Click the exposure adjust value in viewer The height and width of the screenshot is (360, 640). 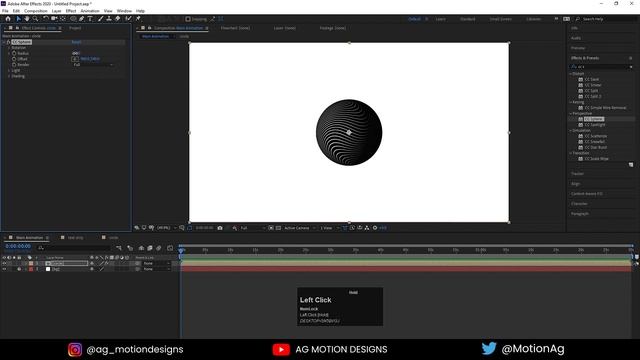382,228
